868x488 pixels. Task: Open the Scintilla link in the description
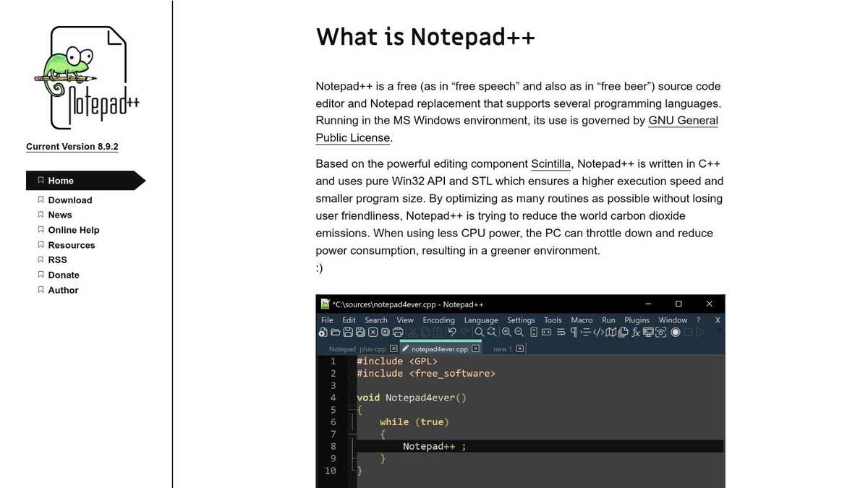[550, 163]
